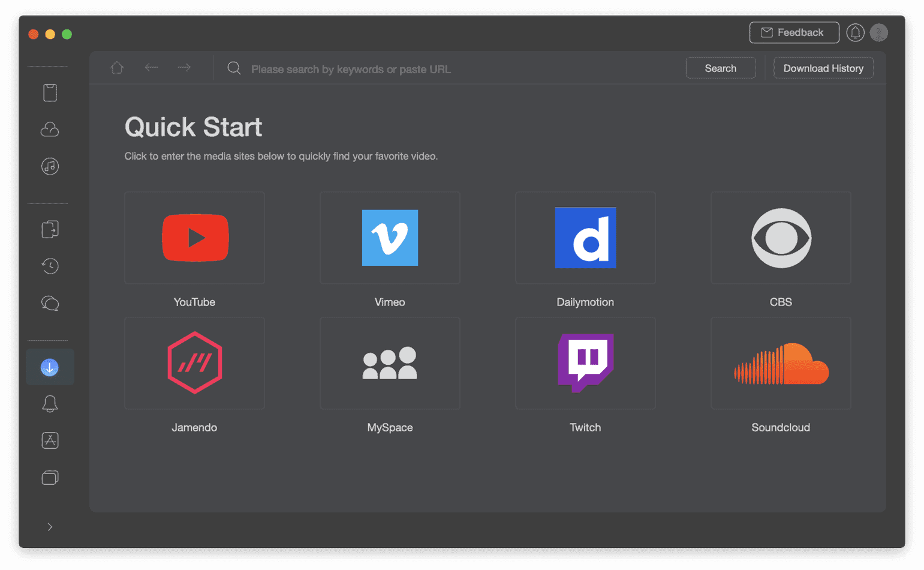Open the Backup Manager clock icon
Image resolution: width=924 pixels, height=570 pixels.
pos(50,266)
